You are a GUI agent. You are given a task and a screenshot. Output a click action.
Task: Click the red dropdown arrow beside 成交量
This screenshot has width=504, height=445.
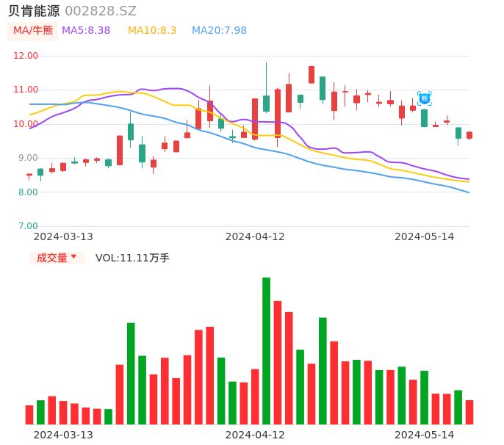(73, 257)
